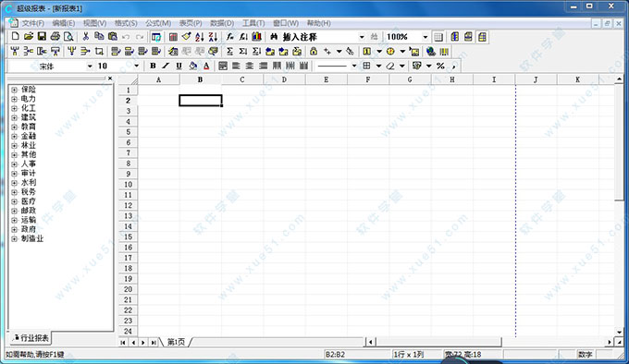Click the calculator icon in the first toolbar

click(173, 37)
